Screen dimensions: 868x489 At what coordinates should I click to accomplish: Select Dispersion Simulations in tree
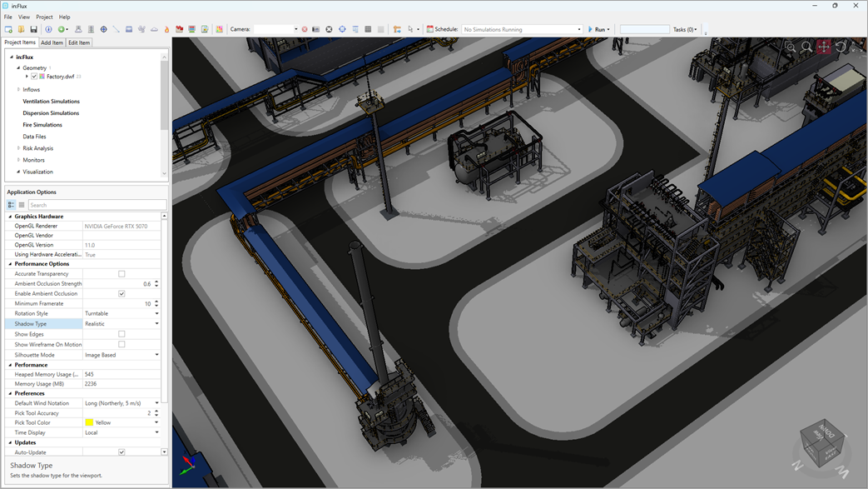click(51, 113)
